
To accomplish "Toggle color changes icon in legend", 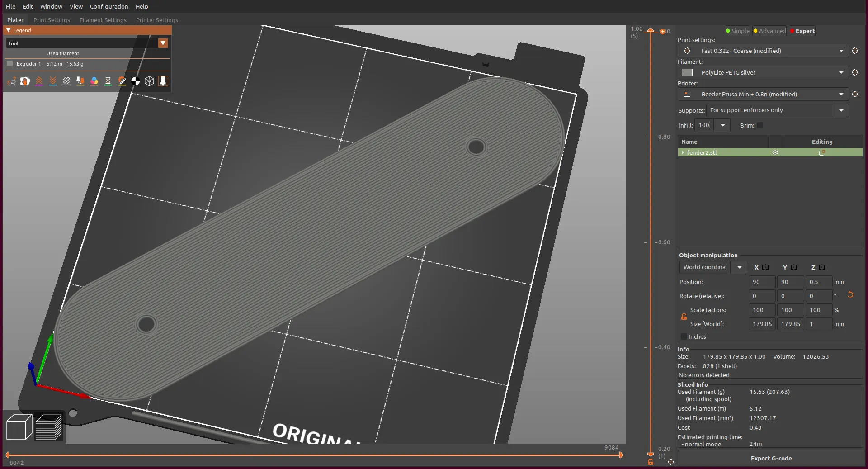I will coord(94,81).
